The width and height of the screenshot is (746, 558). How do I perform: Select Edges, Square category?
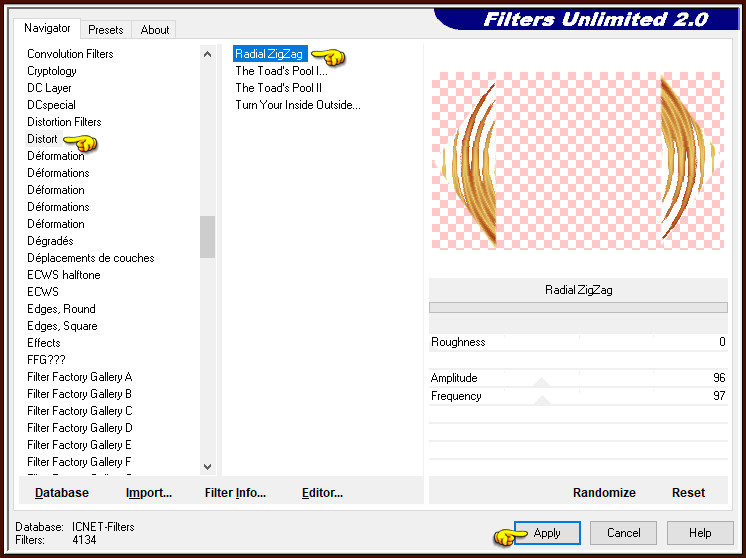coord(62,326)
